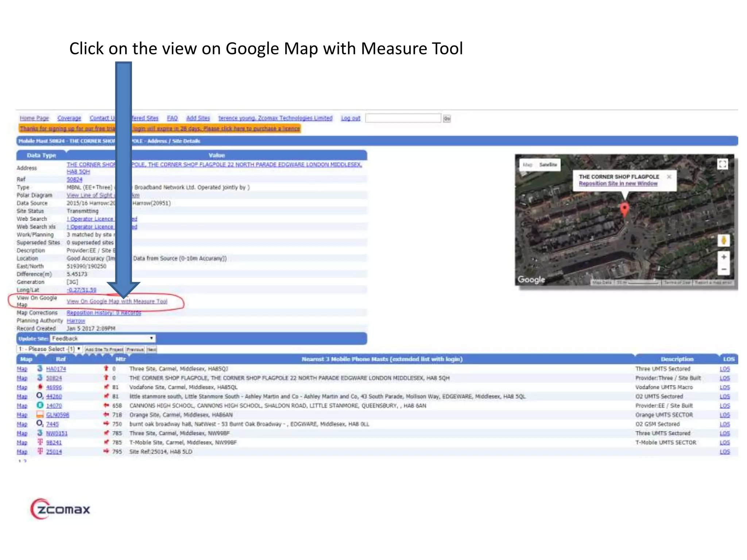Click the Three operator icon beside HA0174

point(40,369)
